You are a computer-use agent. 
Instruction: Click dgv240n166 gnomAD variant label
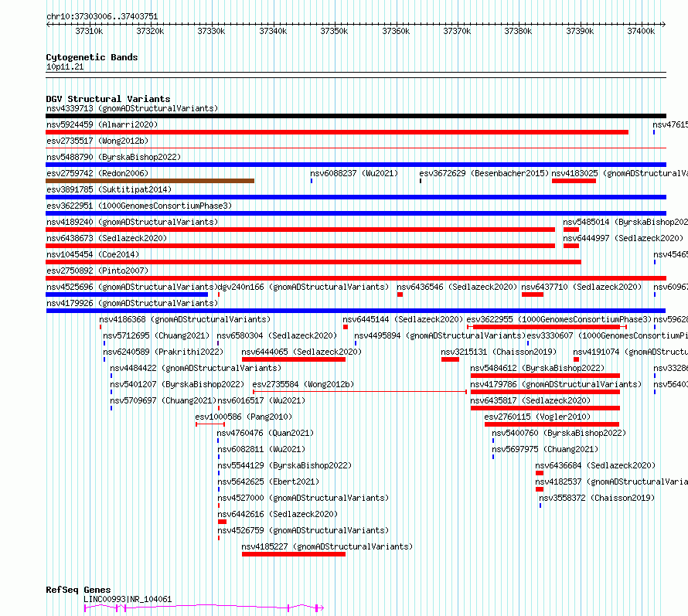click(304, 287)
